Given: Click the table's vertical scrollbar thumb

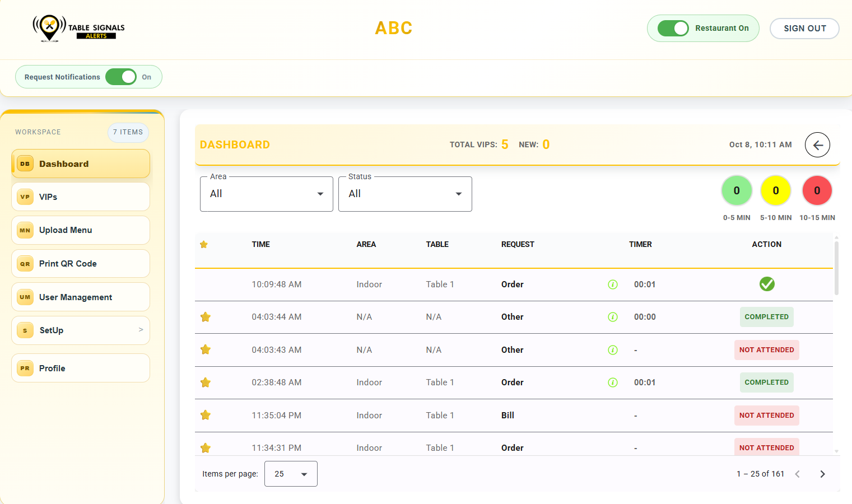Looking at the screenshot, I should (836, 268).
